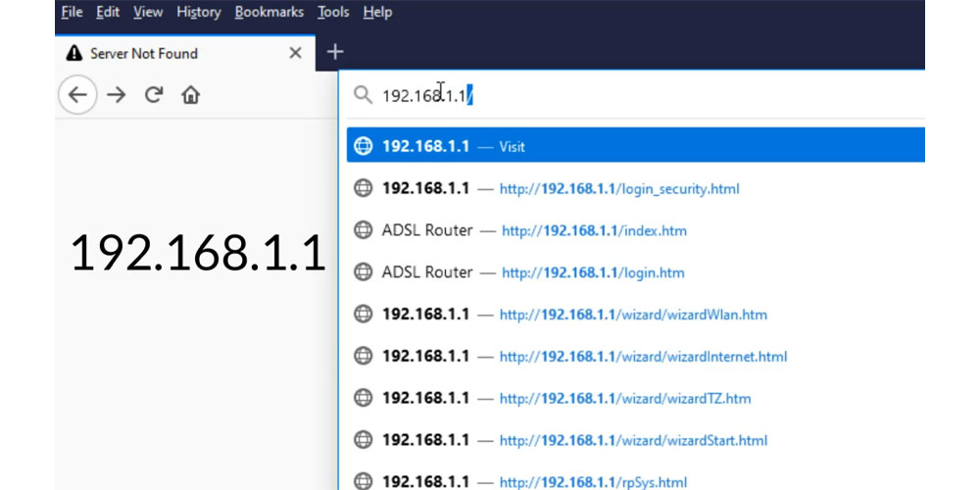Image resolution: width=980 pixels, height=490 pixels.
Task: Click bold 192.168.1.1 title in wizardWlan.htm row
Action: click(425, 314)
